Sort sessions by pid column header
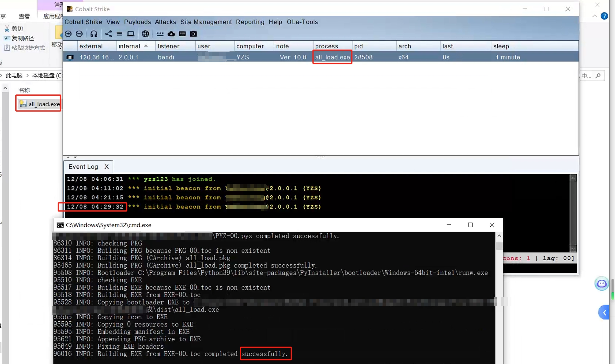Viewport: 615px width, 364px height. click(374, 46)
